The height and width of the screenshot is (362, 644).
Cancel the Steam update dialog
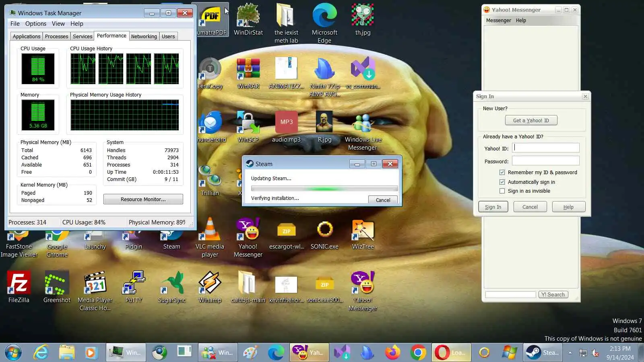pos(383,200)
